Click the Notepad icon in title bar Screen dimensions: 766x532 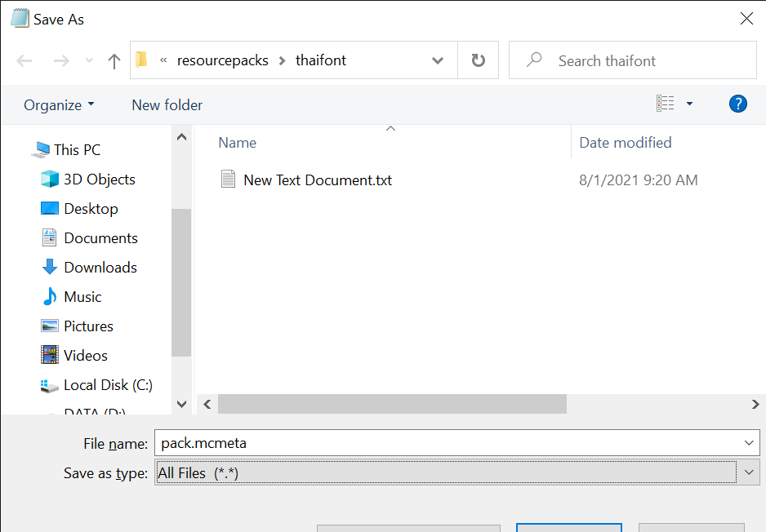(20, 19)
